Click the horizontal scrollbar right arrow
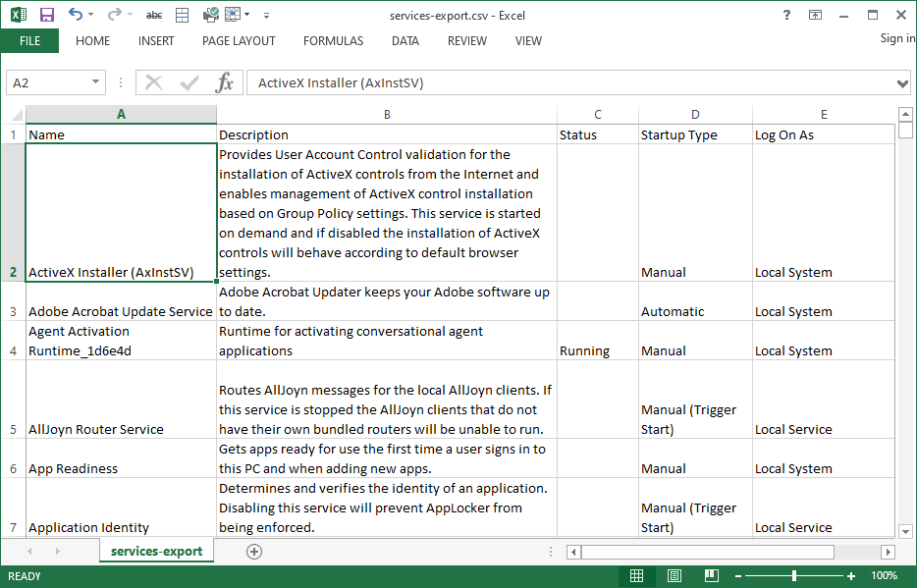This screenshot has height=588, width=917. pos(889,552)
